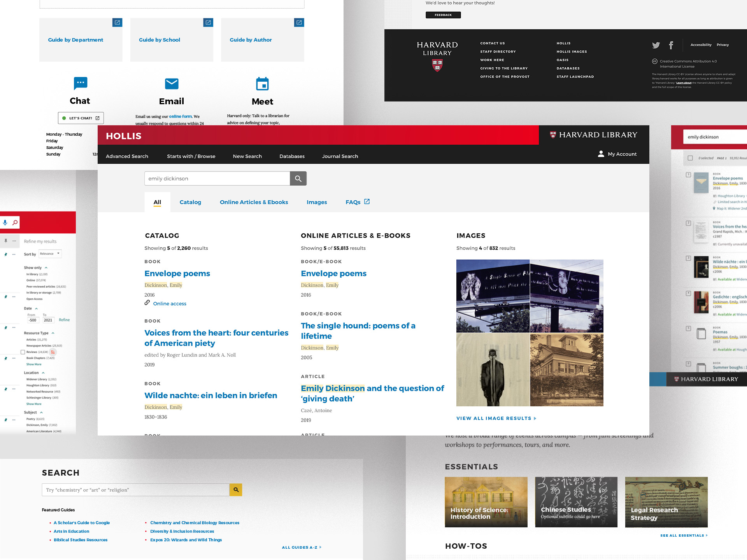Collapse the Subject filter section
This screenshot has height=560, width=747.
pyautogui.click(x=41, y=412)
